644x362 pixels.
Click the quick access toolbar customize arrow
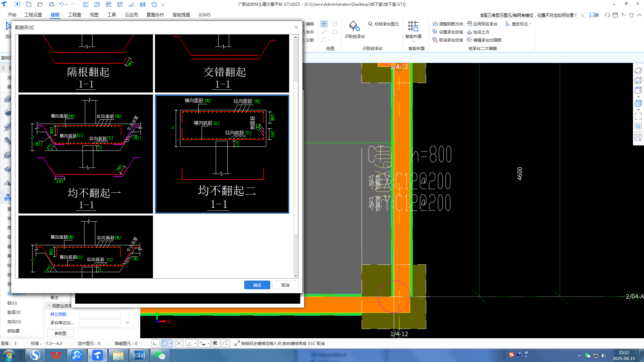tap(163, 5)
